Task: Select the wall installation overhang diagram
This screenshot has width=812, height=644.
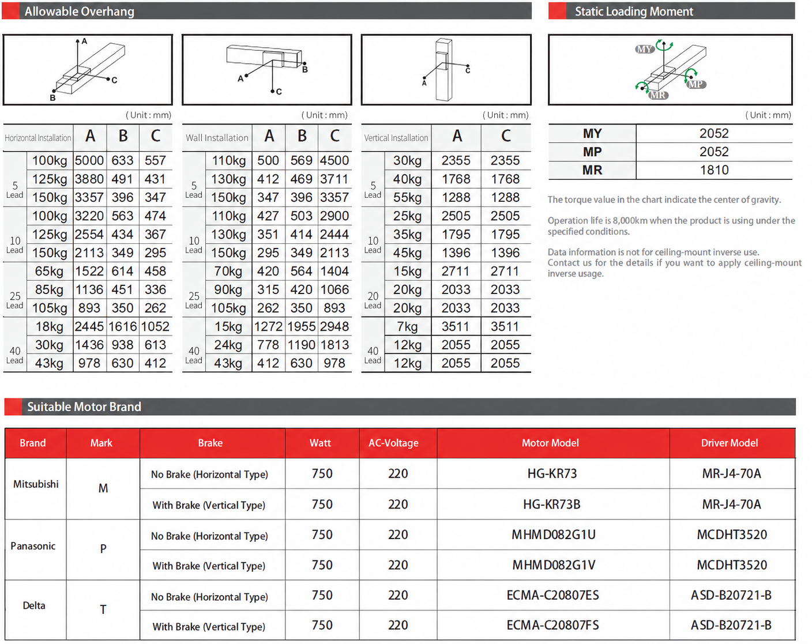Action: (267, 70)
